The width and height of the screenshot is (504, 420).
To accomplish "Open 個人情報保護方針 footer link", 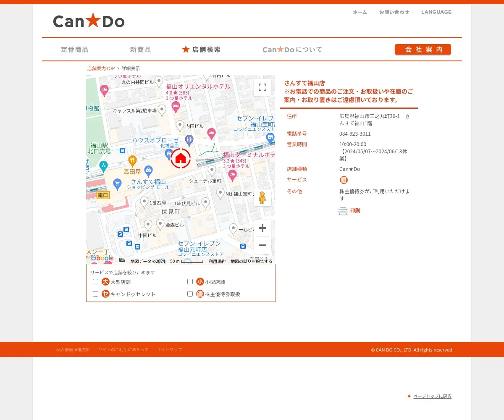I will click(73, 349).
